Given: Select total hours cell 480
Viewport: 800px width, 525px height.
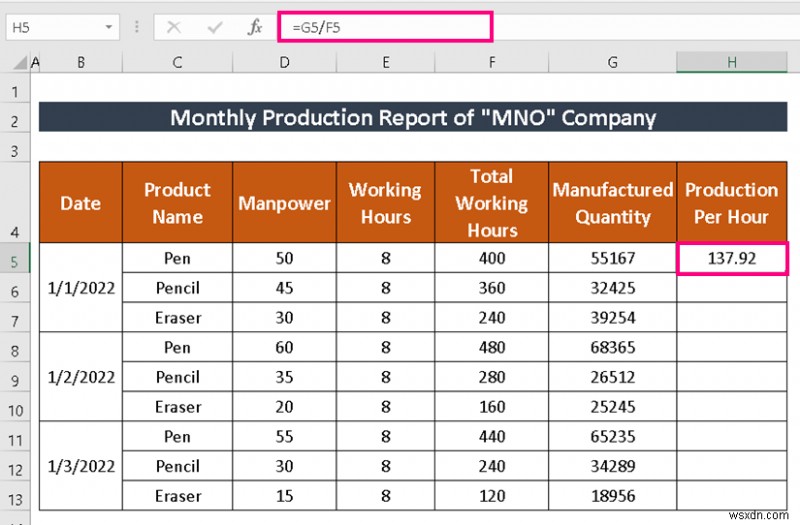Looking at the screenshot, I should pos(492,347).
